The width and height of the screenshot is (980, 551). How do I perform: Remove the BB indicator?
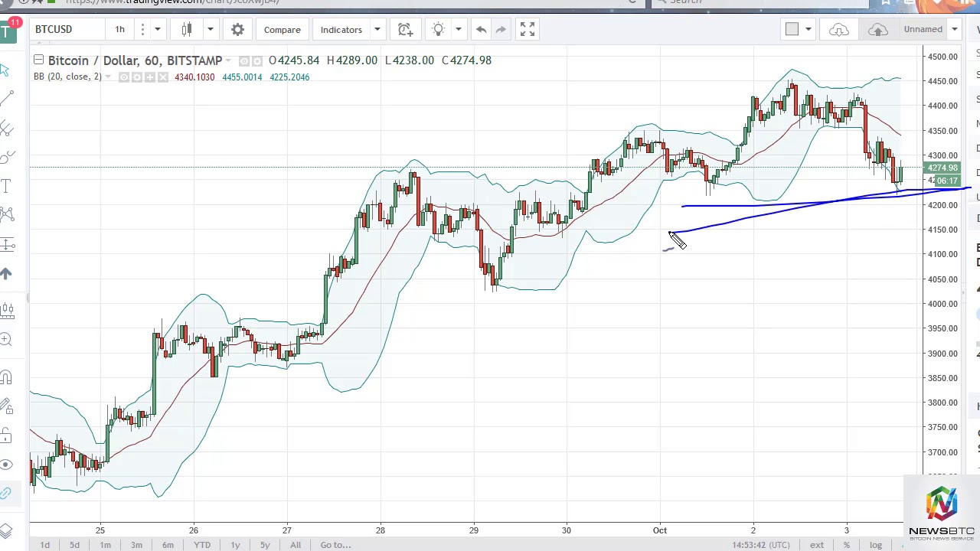click(x=162, y=77)
